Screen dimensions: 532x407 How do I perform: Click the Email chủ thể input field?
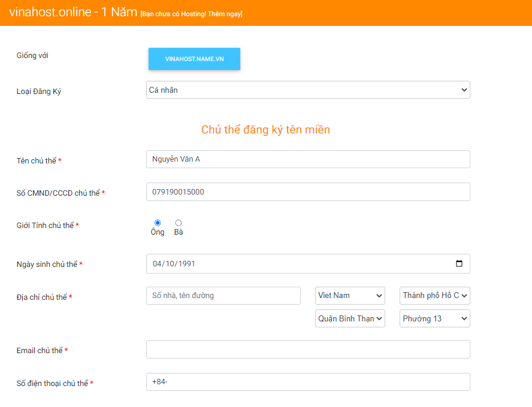pyautogui.click(x=307, y=349)
